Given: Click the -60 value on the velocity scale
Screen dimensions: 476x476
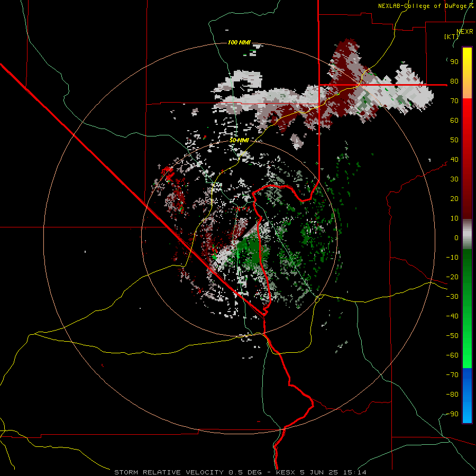Looking at the screenshot, I should click(452, 355).
